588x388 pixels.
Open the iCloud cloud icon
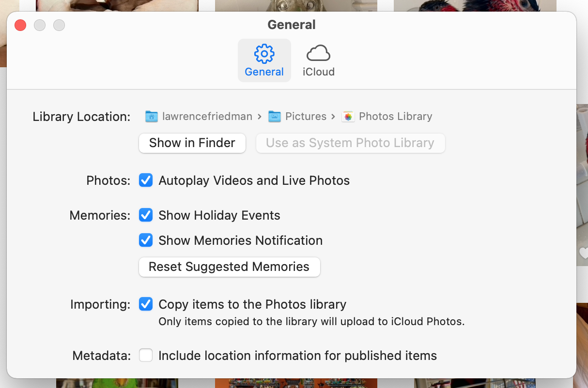click(x=318, y=54)
